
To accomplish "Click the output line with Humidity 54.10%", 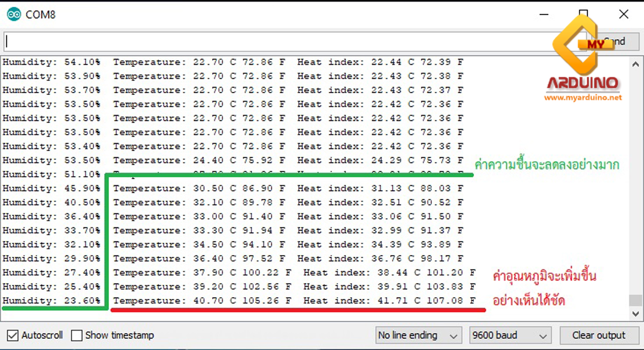I will point(232,62).
